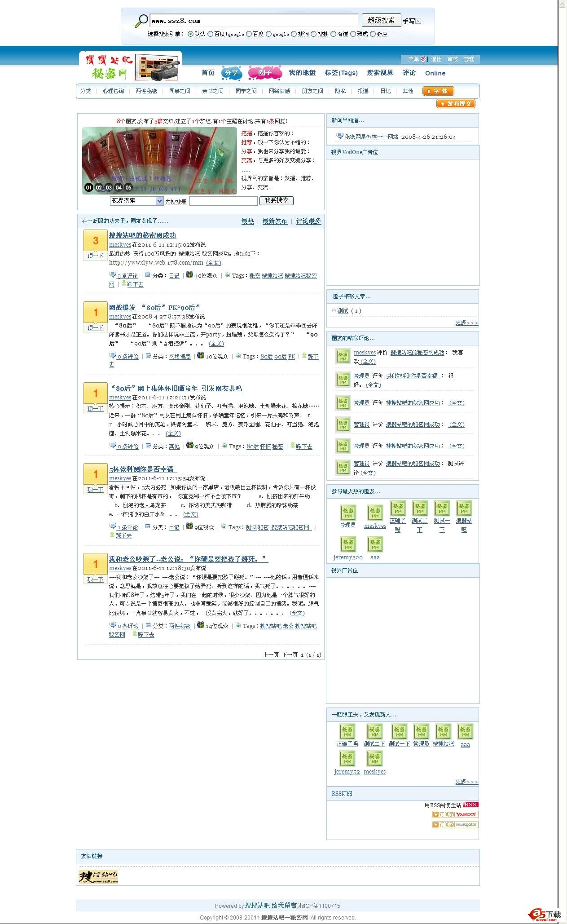The height and width of the screenshot is (924, 567).
Task: Click comment icon on 网战爆发 post
Action: pyautogui.click(x=113, y=355)
